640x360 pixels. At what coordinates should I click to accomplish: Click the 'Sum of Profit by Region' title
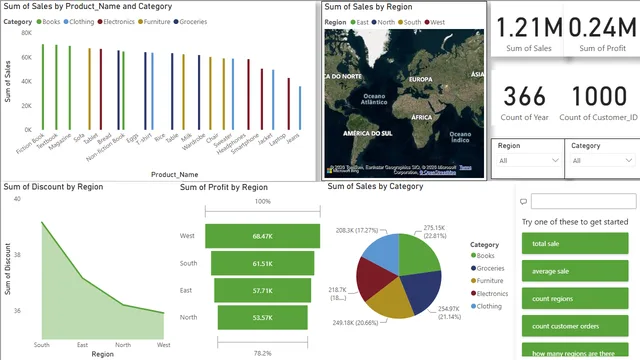click(x=224, y=187)
